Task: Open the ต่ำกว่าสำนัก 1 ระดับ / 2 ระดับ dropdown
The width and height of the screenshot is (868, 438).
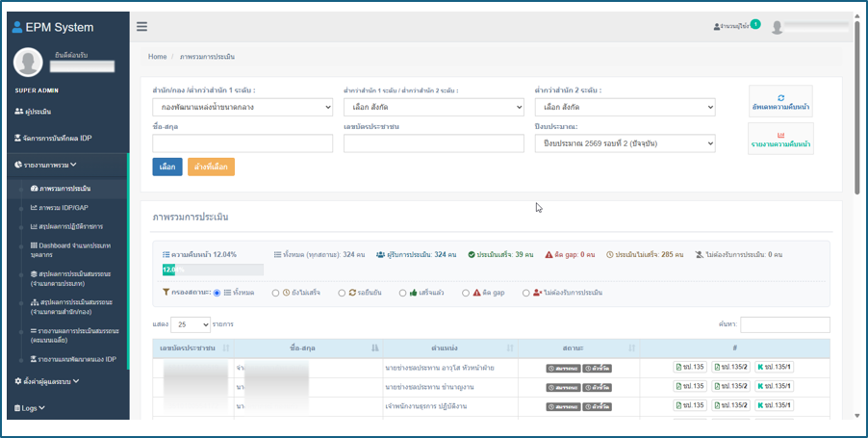Action: tap(433, 107)
